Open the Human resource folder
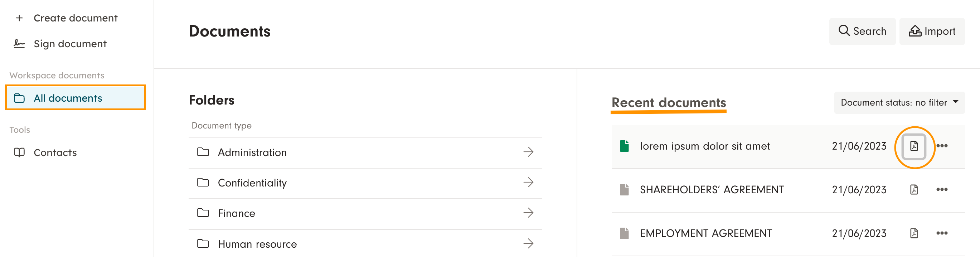The height and width of the screenshot is (257, 980). pos(257,244)
